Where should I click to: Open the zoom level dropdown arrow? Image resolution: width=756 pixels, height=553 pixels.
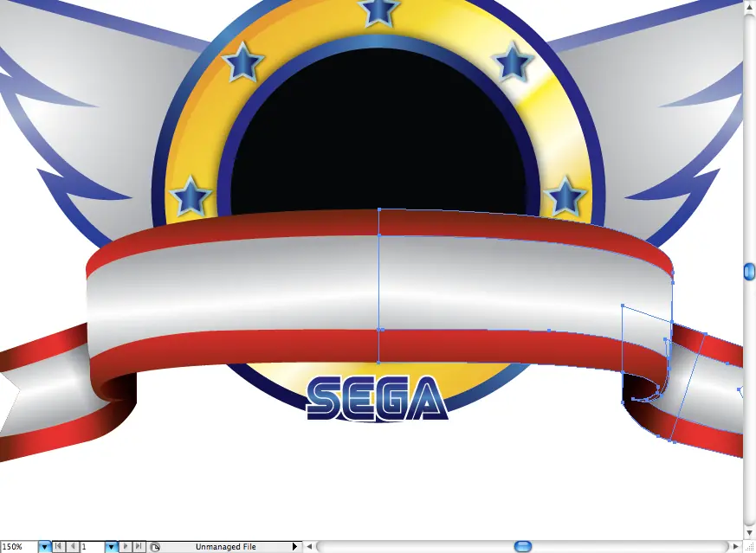tap(44, 547)
